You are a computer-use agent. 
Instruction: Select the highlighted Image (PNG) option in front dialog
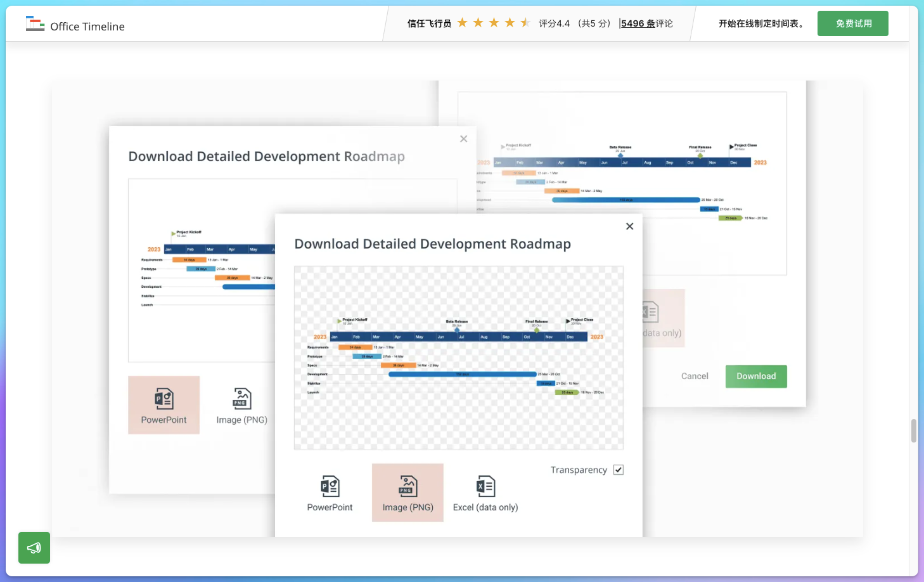(x=407, y=493)
